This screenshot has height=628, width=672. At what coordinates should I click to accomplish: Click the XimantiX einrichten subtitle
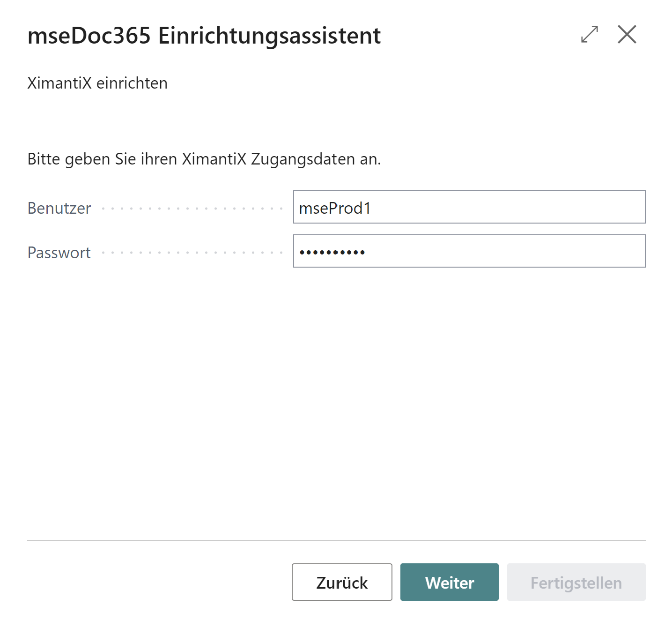pos(97,83)
